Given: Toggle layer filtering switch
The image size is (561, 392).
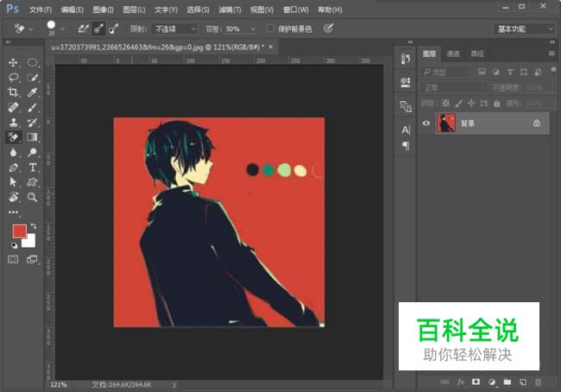Looking at the screenshot, I should tap(553, 69).
